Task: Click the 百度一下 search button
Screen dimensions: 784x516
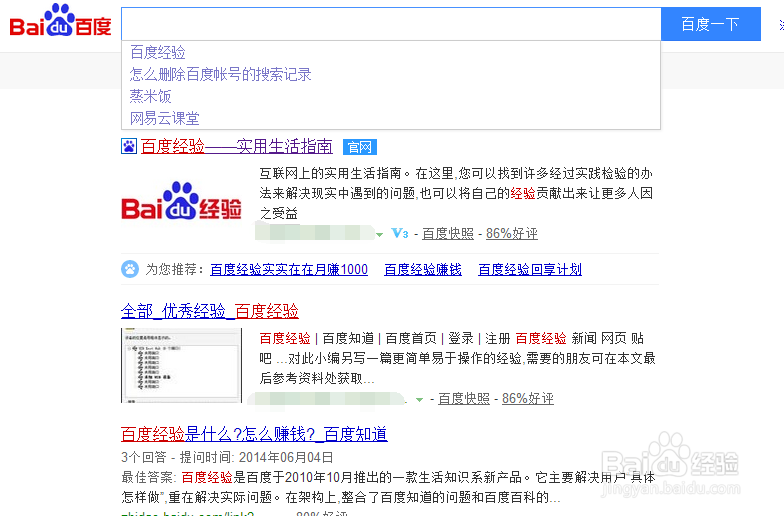Action: 710,24
